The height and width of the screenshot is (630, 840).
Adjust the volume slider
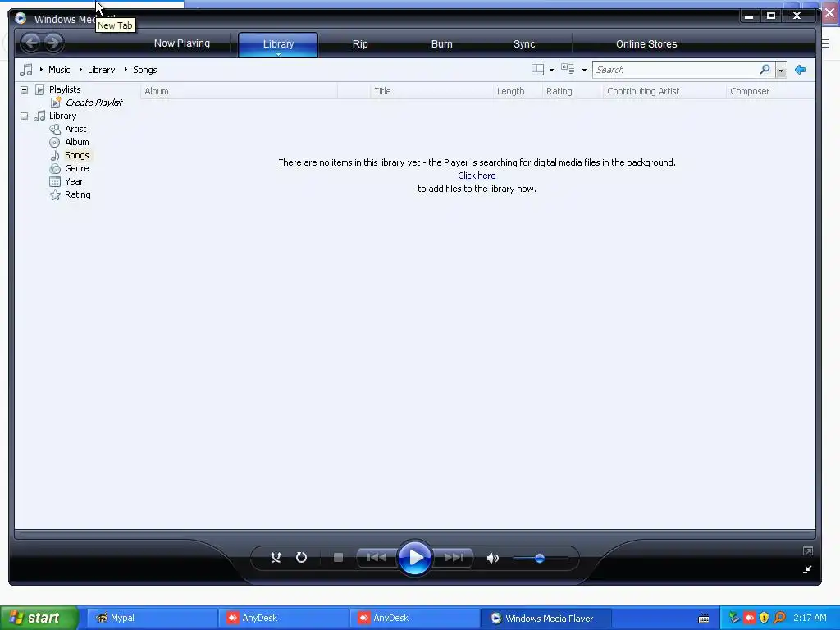point(540,558)
